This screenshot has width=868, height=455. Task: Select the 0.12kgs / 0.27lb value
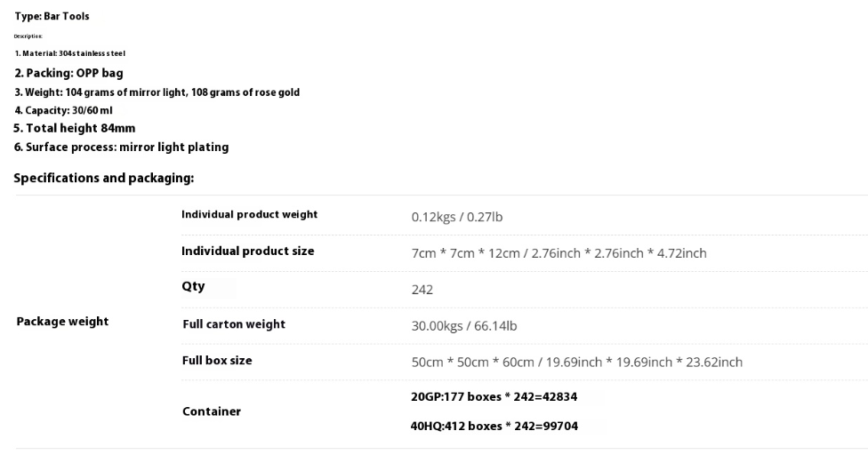tap(457, 217)
